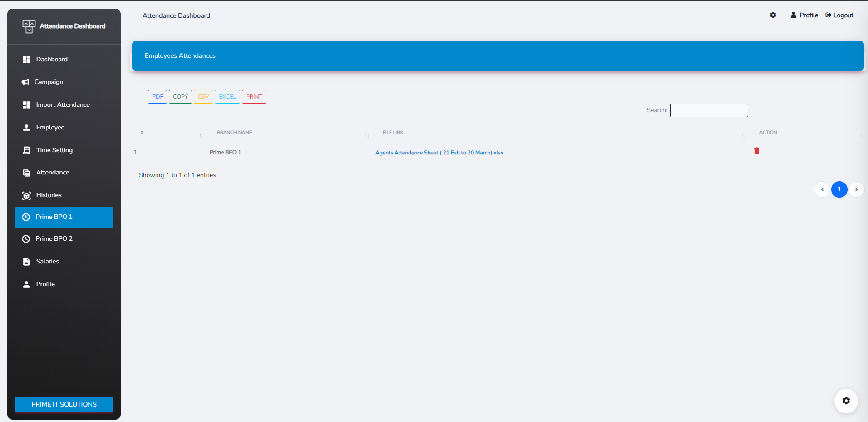The width and height of the screenshot is (868, 422).
Task: Delete the Prime BPO 1 attendance file
Action: pos(757,151)
